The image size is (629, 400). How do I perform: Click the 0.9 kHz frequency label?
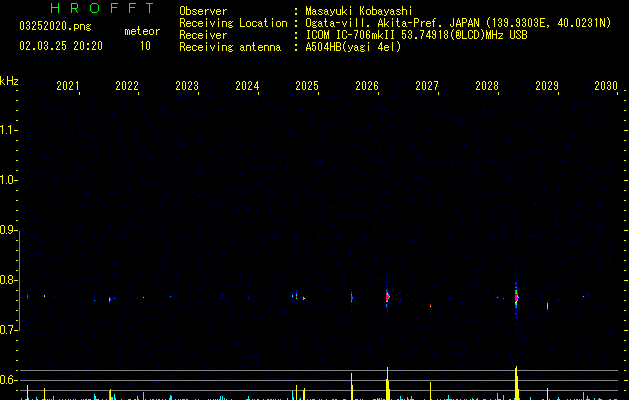(x=8, y=230)
